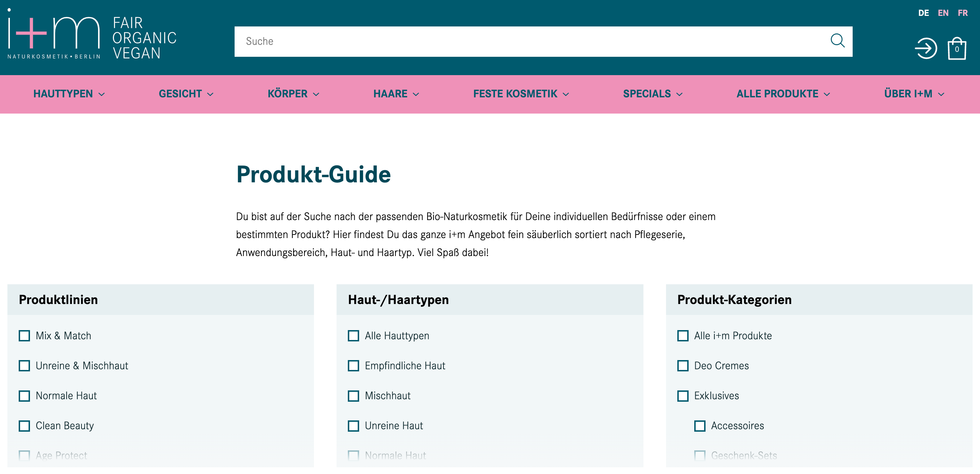
Task: Select the Clean Beauty checkbox
Action: pyautogui.click(x=24, y=426)
